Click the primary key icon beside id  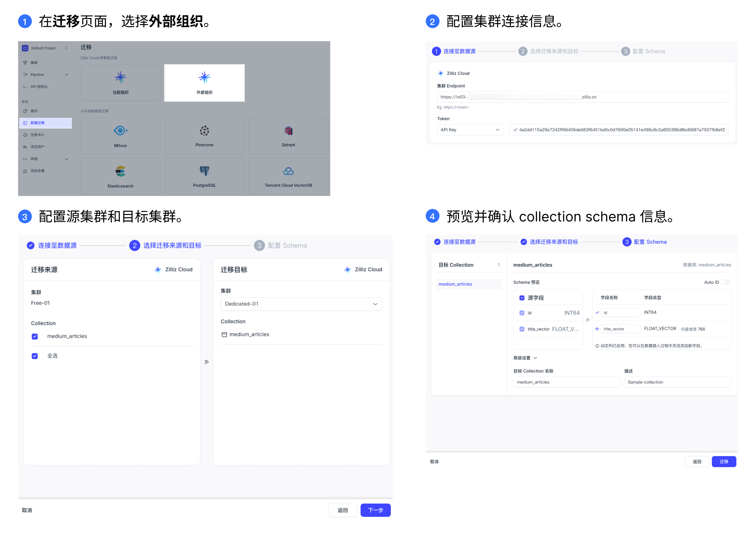597,313
